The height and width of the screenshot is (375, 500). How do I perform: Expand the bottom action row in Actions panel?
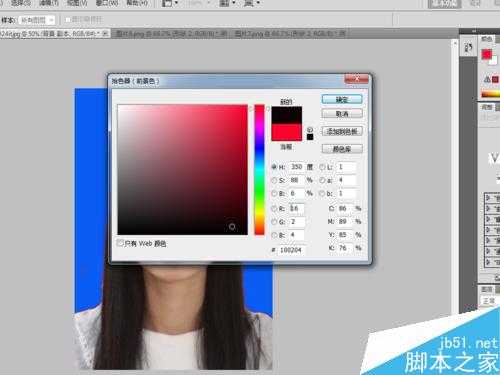coord(488,262)
